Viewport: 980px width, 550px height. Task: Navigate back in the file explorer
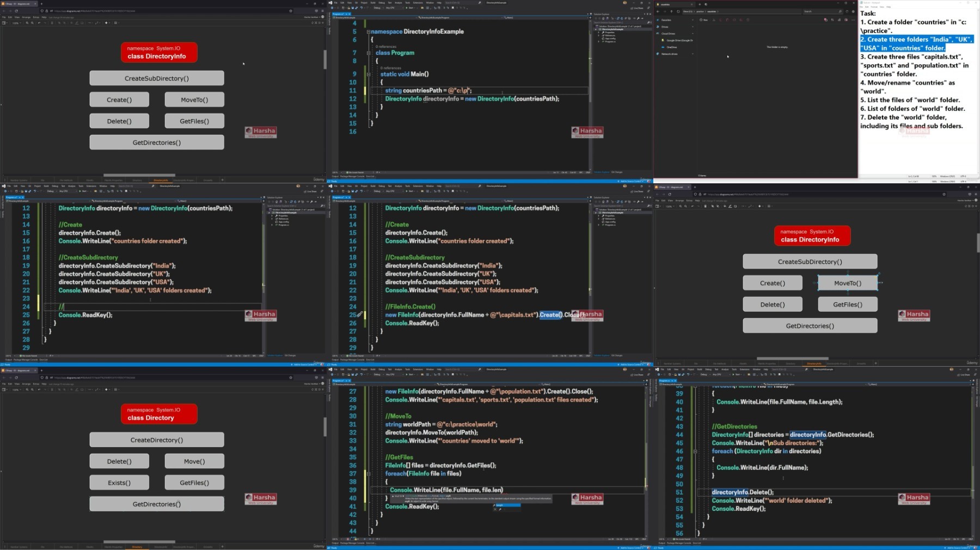point(658,11)
